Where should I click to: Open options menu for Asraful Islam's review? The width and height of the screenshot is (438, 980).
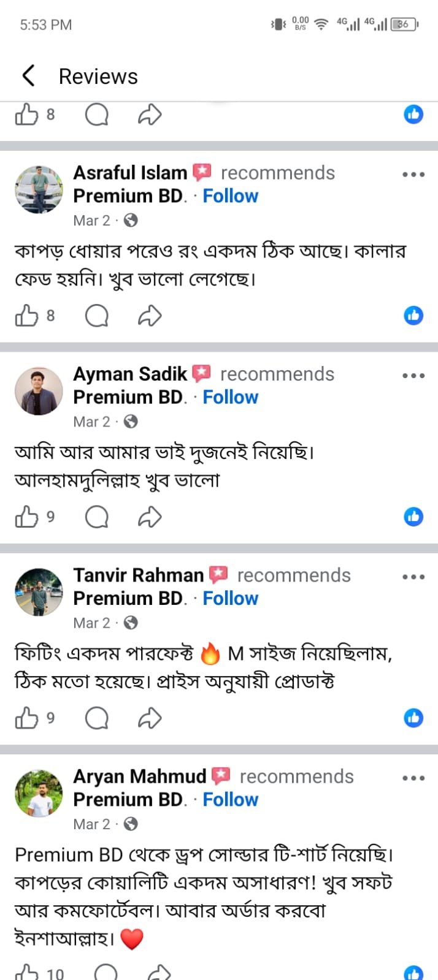[x=413, y=175]
